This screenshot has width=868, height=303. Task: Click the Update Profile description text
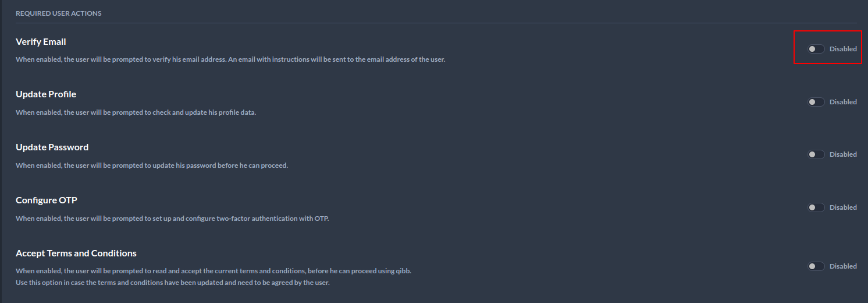pyautogui.click(x=136, y=112)
